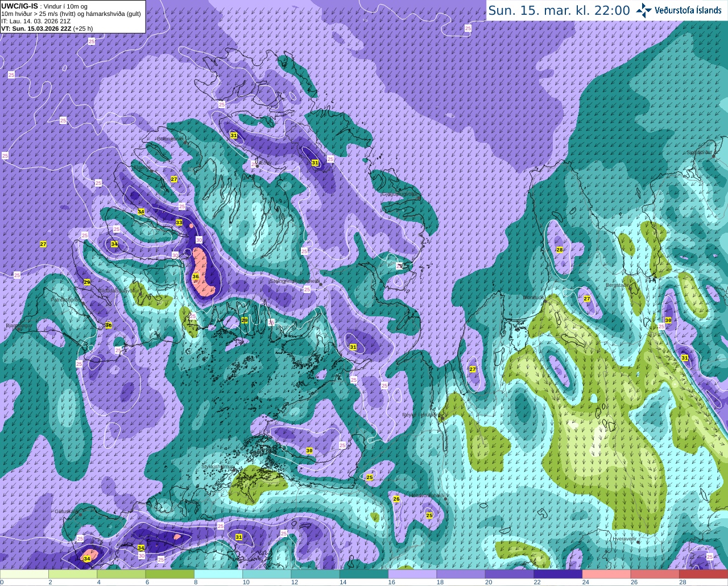Pick the 26–28 coral legend swatch
The image size is (728, 586).
(x=655, y=574)
